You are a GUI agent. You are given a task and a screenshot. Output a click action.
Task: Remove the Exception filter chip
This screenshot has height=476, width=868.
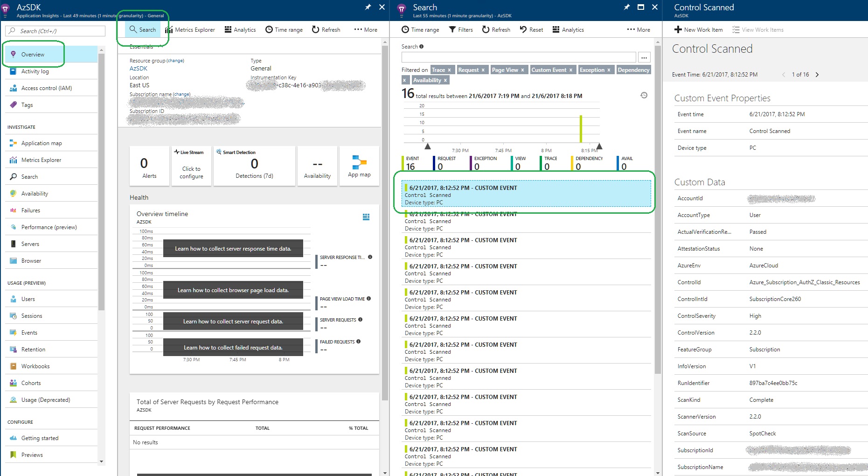609,70
